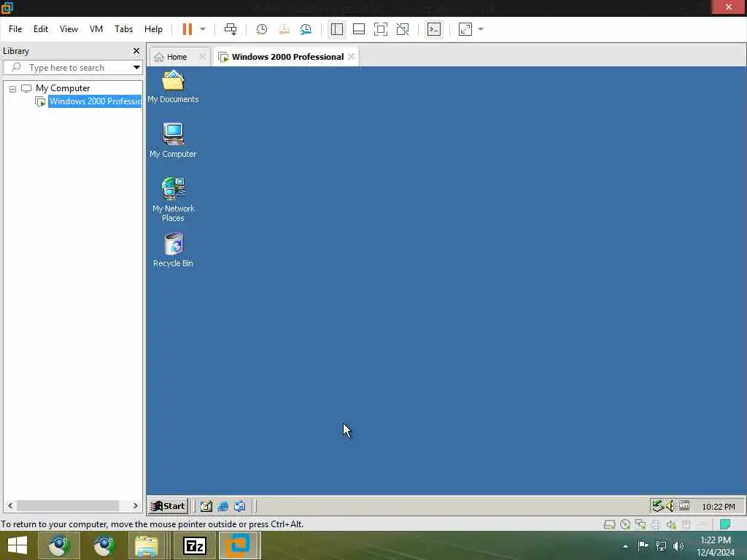Open the host Windows Start button
The width and height of the screenshot is (747, 560).
pos(18,545)
